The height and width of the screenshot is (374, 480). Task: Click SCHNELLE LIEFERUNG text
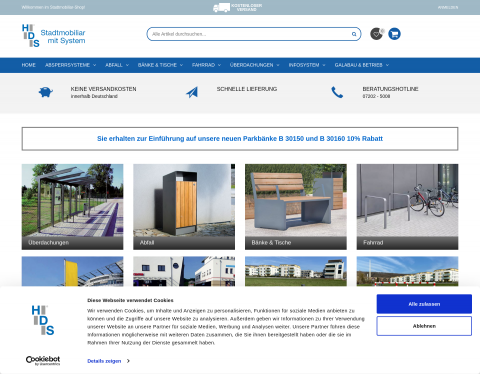[x=247, y=89]
